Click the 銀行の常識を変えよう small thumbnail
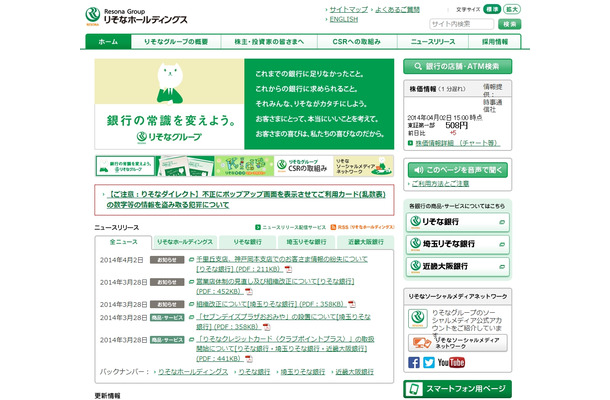610x400 pixels. click(x=125, y=166)
